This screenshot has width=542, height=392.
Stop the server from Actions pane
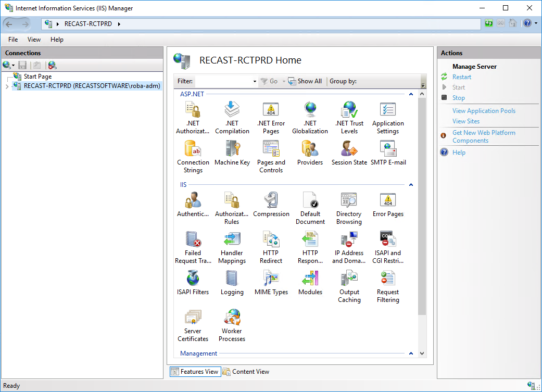458,98
